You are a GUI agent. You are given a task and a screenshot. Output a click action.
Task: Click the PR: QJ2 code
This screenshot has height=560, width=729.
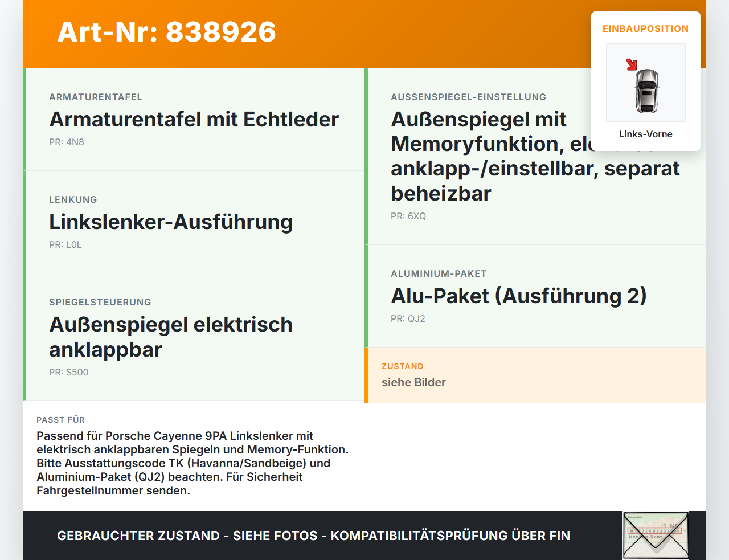tap(408, 318)
